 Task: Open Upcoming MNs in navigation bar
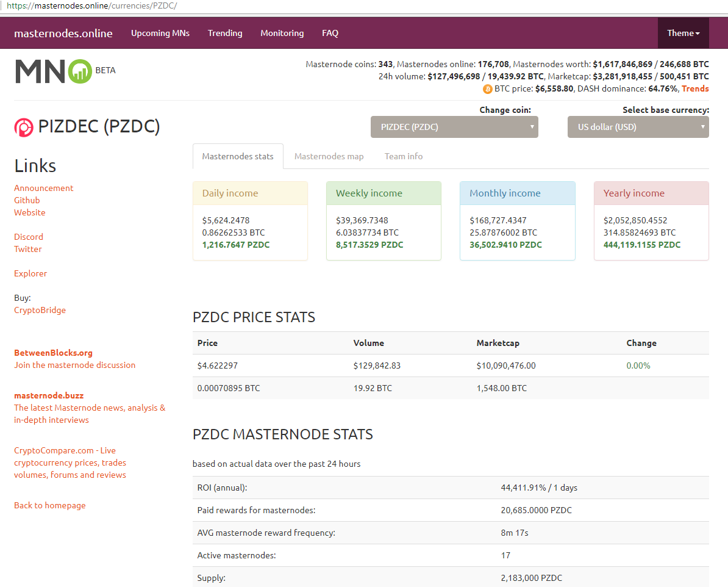point(160,33)
